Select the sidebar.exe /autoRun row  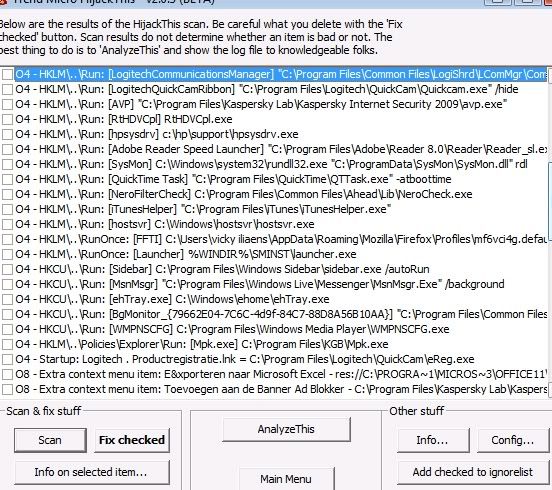(222, 269)
